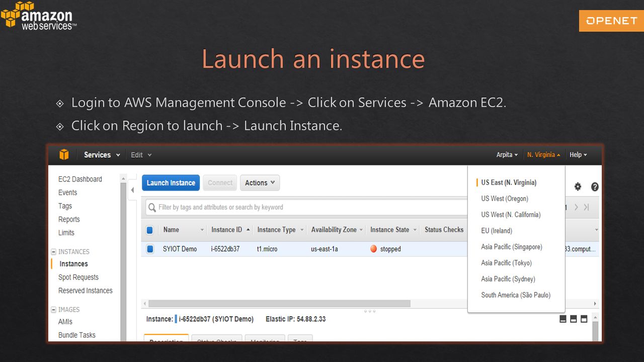
Task: Click Elastic IP 54.88.2.33 text
Action: [x=295, y=319]
